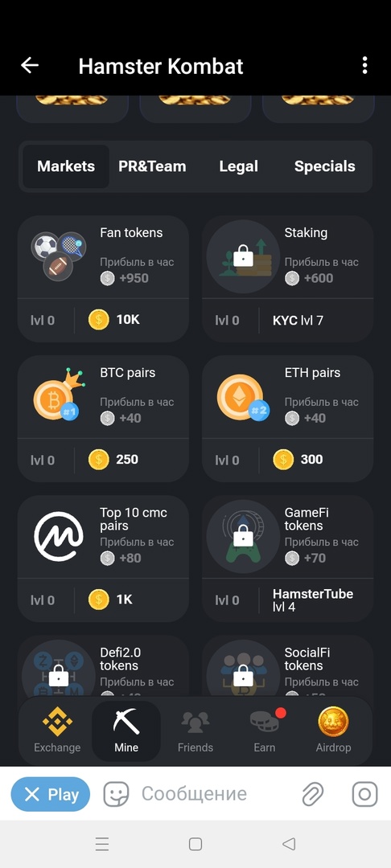391x868 pixels.
Task: Tap the Top 10 cmc pairs card
Action: 103,559
